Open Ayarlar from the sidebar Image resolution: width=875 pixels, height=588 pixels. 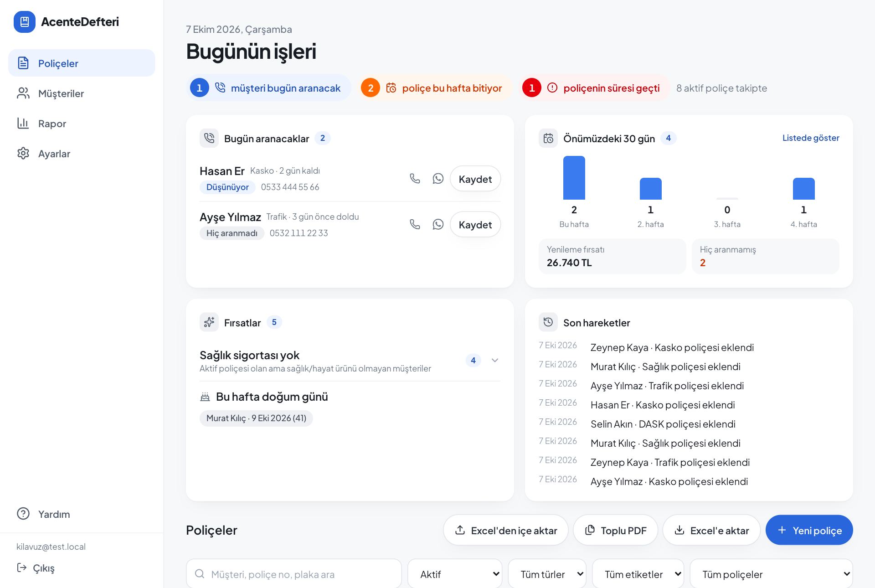82,154
